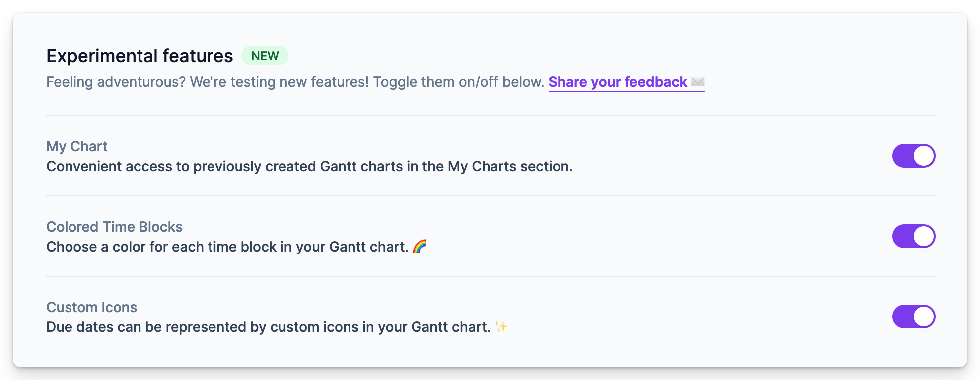Turn off the Colored Time Blocks switch
Image resolution: width=980 pixels, height=380 pixels.
[913, 236]
